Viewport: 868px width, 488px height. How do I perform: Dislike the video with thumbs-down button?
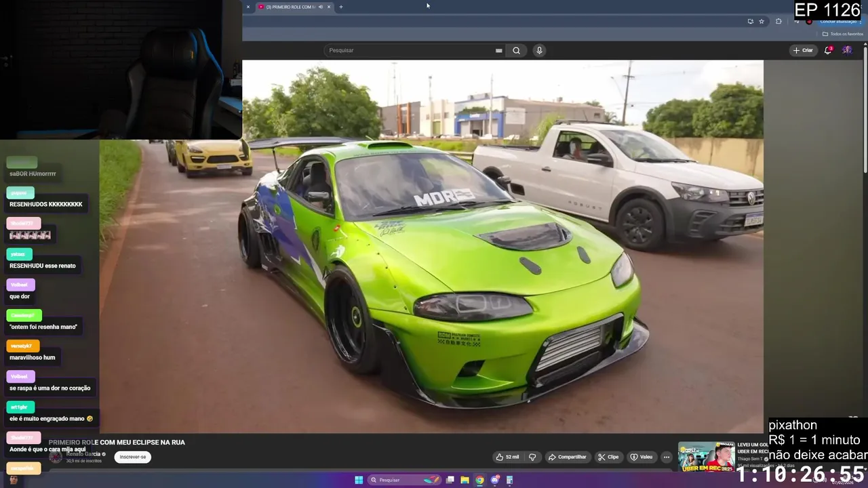click(532, 457)
